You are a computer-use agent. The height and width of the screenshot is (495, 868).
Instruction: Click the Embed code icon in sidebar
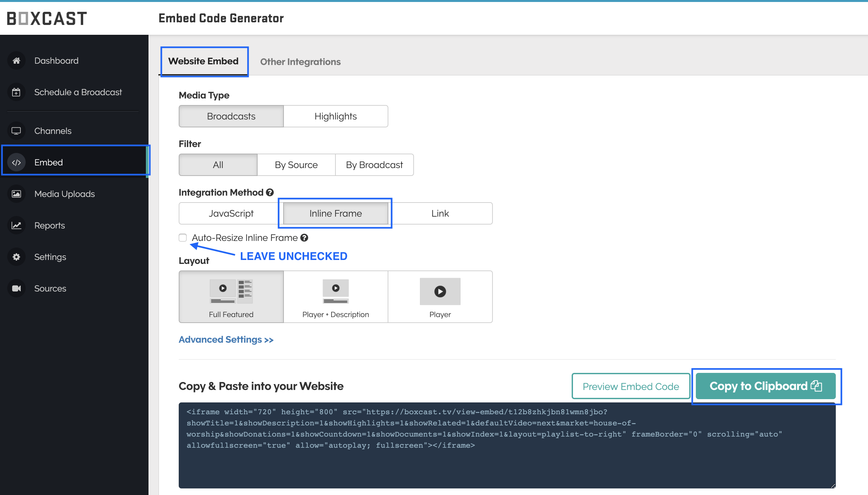tap(16, 162)
